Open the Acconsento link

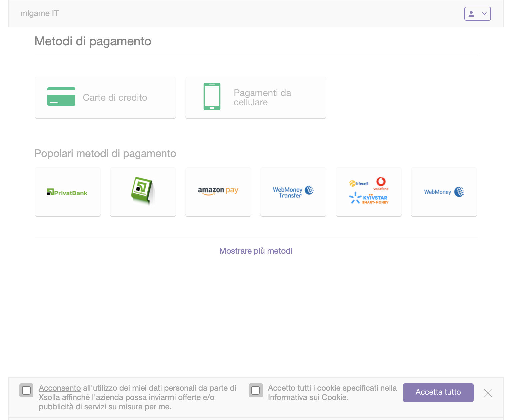[60, 388]
